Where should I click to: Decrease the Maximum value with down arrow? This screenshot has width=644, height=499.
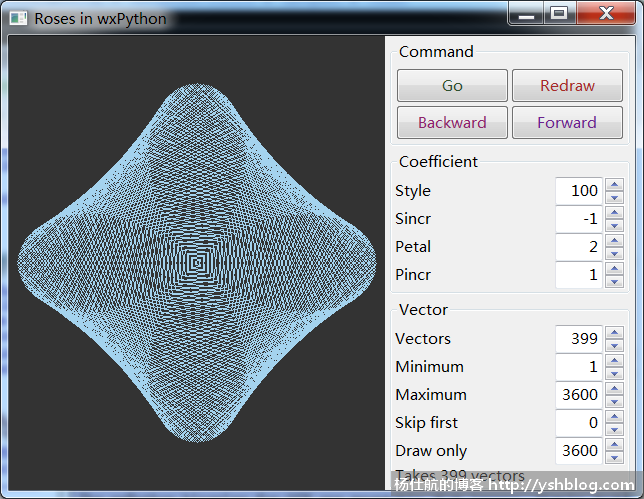coord(614,401)
